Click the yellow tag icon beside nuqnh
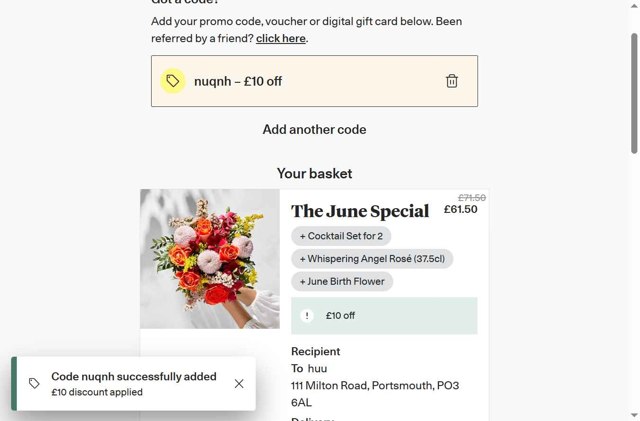Image resolution: width=640 pixels, height=421 pixels. pyautogui.click(x=173, y=81)
